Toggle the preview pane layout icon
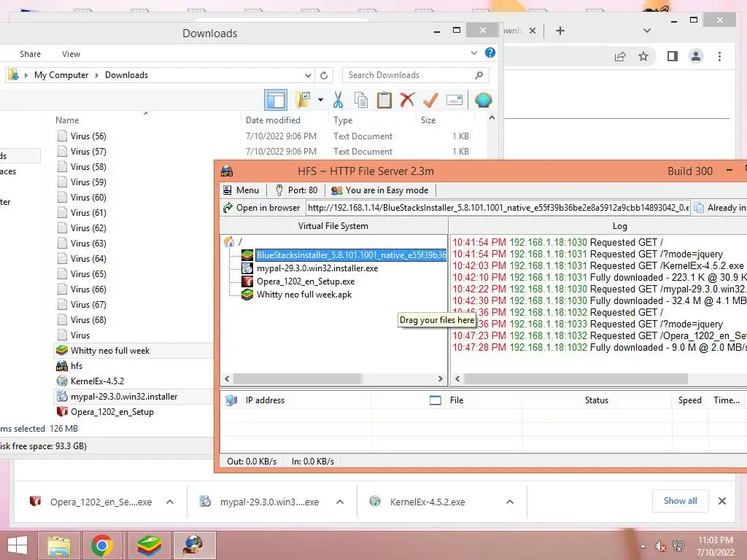 [x=276, y=100]
